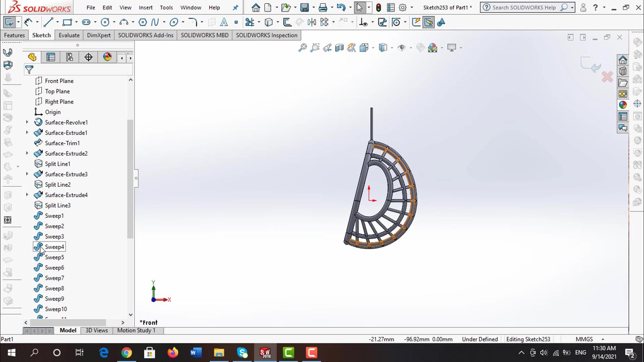Open the Motion Study 1 tab
This screenshot has width=644, height=362.
136,330
